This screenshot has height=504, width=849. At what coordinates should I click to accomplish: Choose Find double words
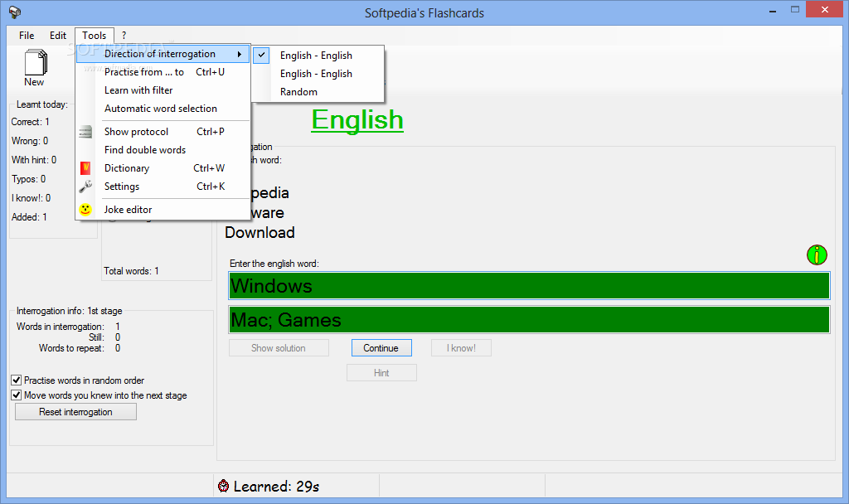(163, 150)
